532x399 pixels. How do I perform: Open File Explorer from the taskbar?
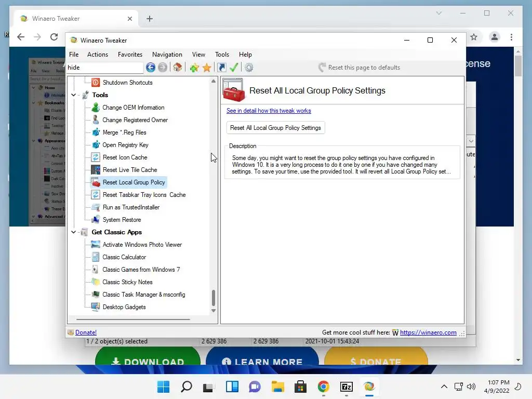point(278,387)
